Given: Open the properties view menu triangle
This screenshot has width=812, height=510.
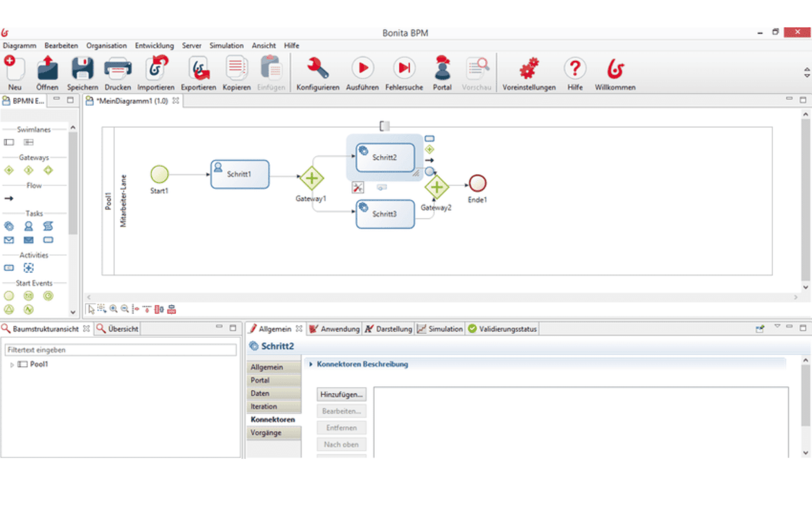Looking at the screenshot, I should tap(777, 327).
